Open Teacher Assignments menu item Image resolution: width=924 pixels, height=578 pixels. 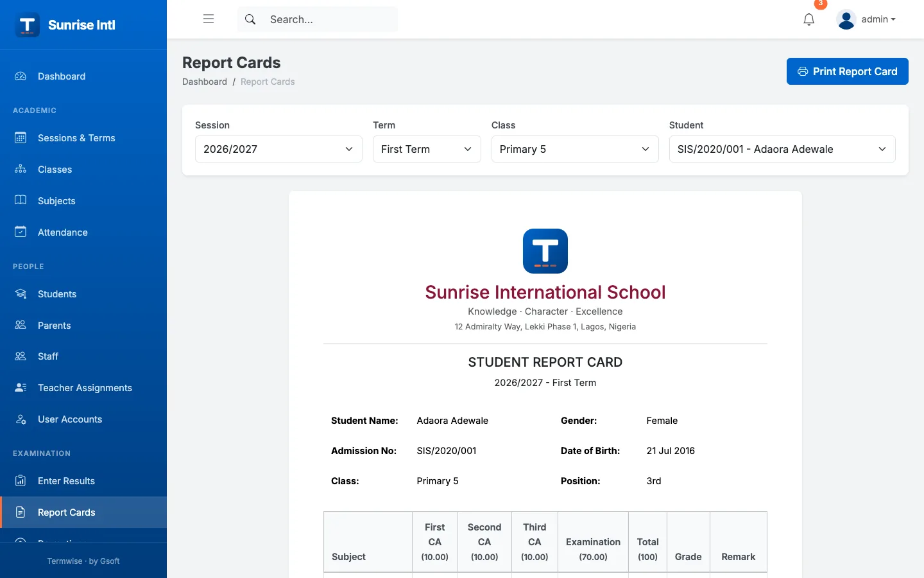coord(83,387)
